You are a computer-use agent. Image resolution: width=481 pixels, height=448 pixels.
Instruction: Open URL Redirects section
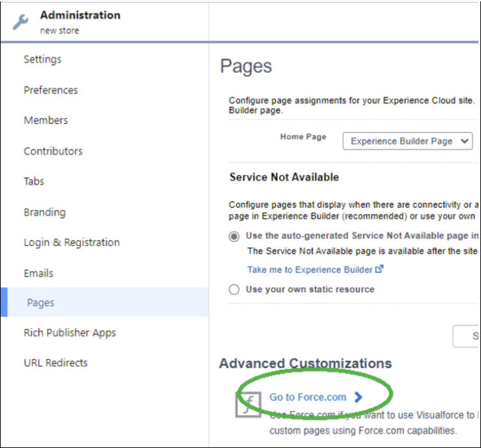(x=56, y=363)
